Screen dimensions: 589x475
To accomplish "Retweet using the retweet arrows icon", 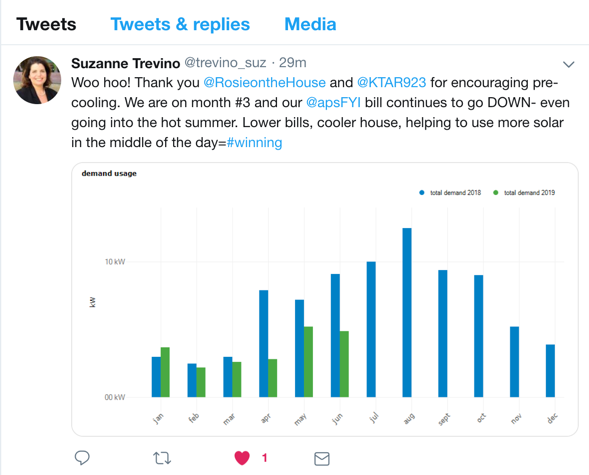I will tap(162, 458).
